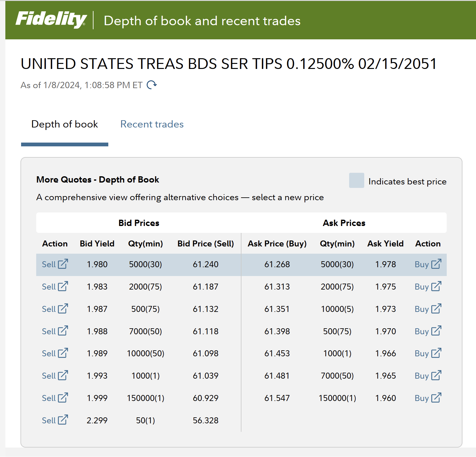Click the best price indicator color swatch
Viewport: 476px width, 457px height.
(357, 180)
